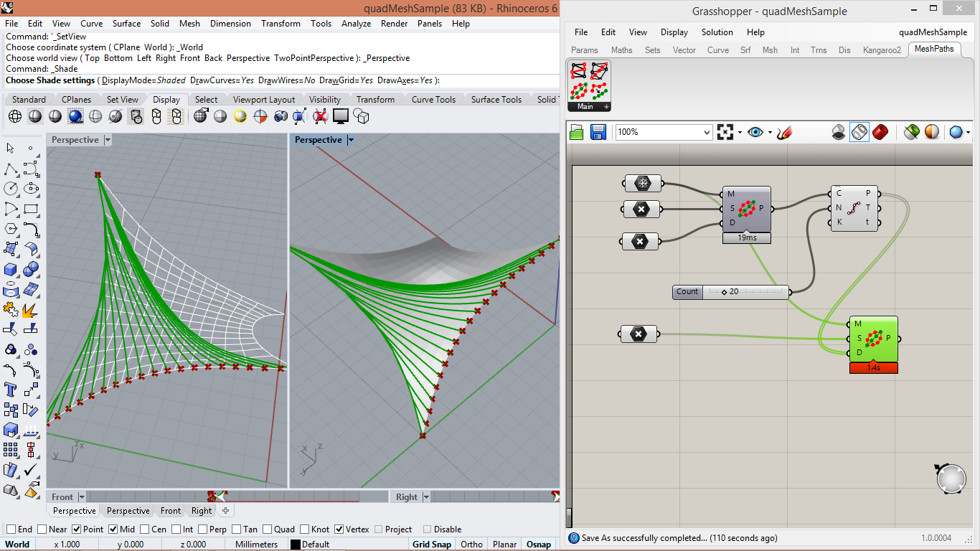Open the right Perspective viewport dropdown arrow
980x551 pixels.
click(351, 140)
